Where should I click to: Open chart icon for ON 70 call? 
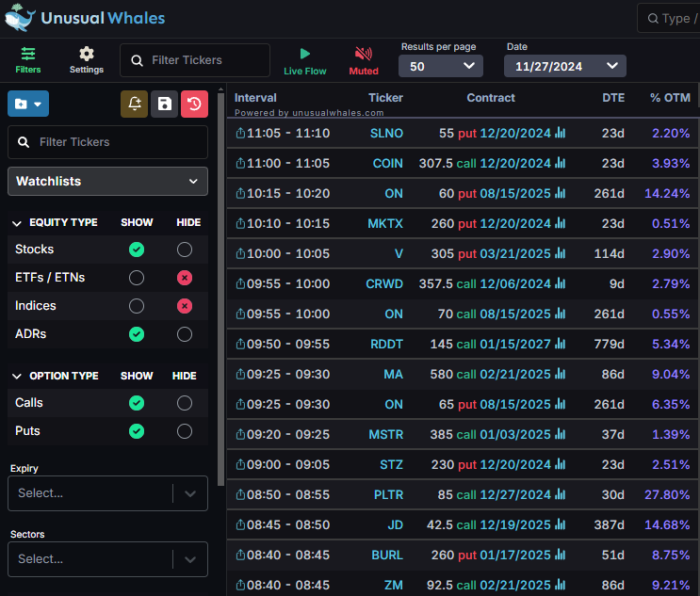(x=561, y=314)
